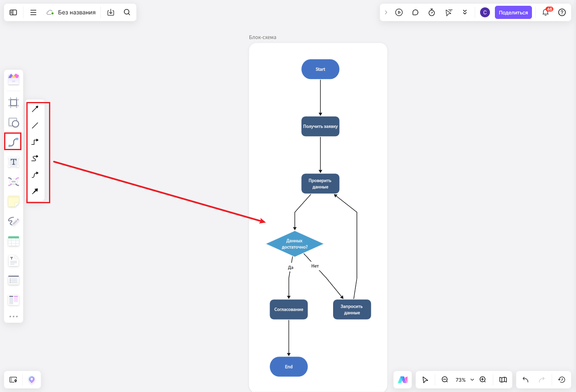The image size is (576, 392).
Task: Select the Shapes tool
Action: click(14, 123)
